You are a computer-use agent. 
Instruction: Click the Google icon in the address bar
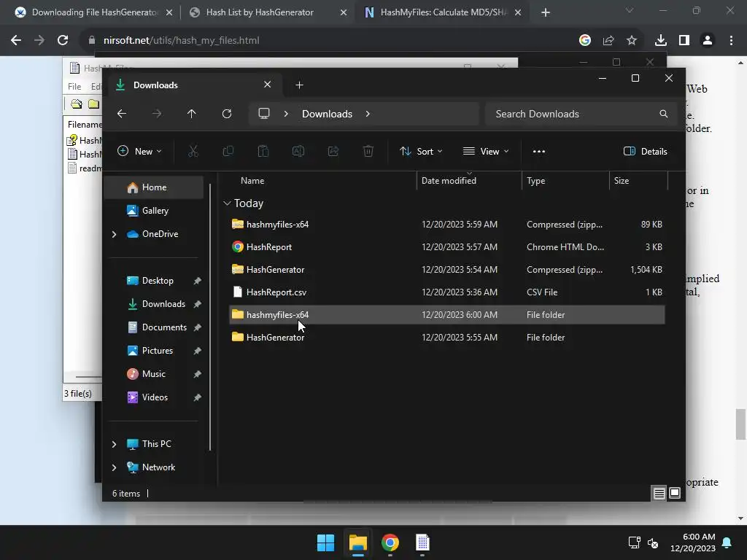coord(585,41)
